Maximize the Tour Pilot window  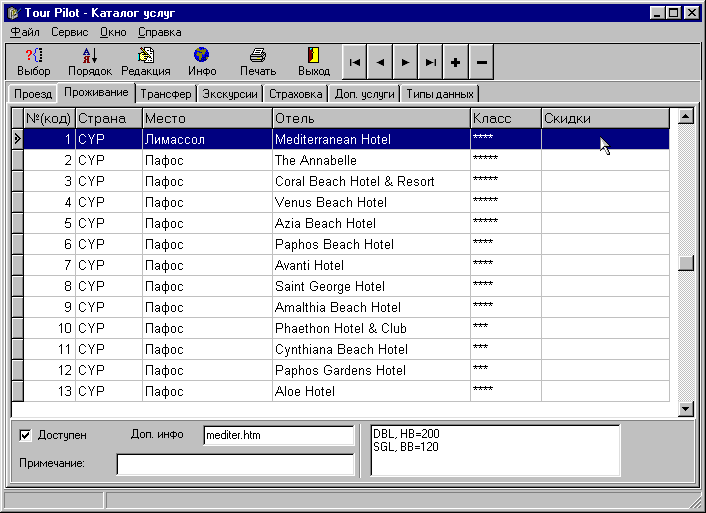(674, 13)
